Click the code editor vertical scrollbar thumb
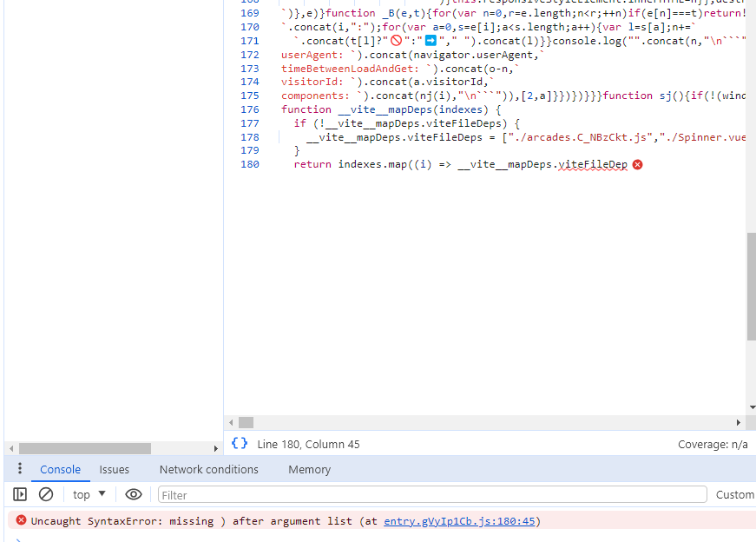 [751, 287]
